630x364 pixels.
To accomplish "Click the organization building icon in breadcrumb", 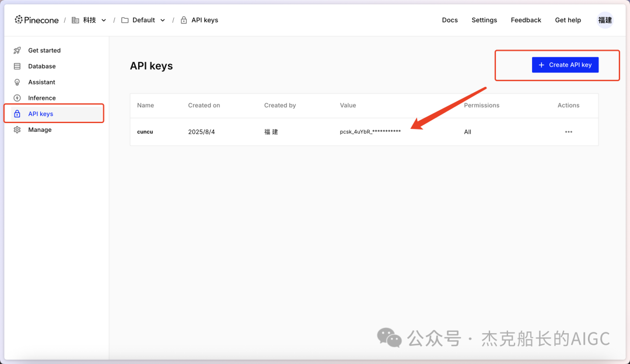I will click(75, 20).
